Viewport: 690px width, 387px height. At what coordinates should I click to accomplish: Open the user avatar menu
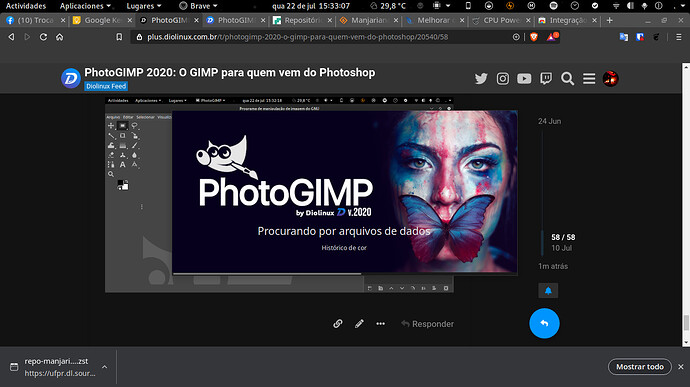coord(610,78)
